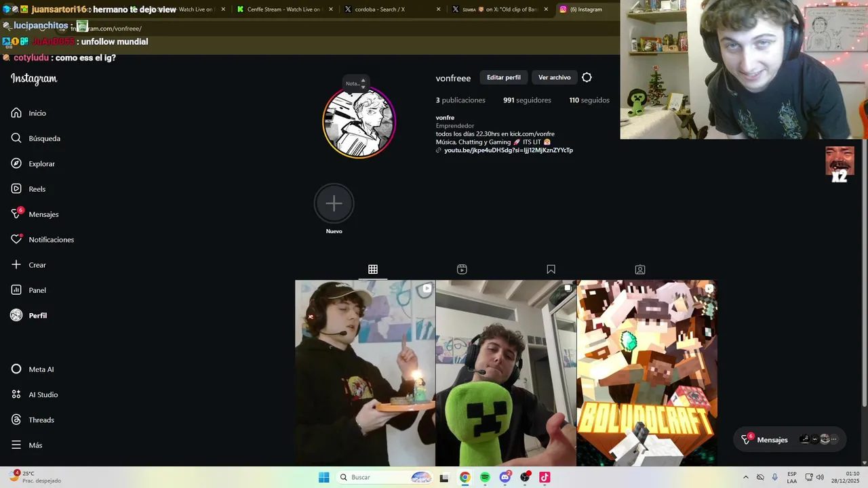Open Mensajes in the sidebar
The image size is (868, 488).
click(x=35, y=214)
